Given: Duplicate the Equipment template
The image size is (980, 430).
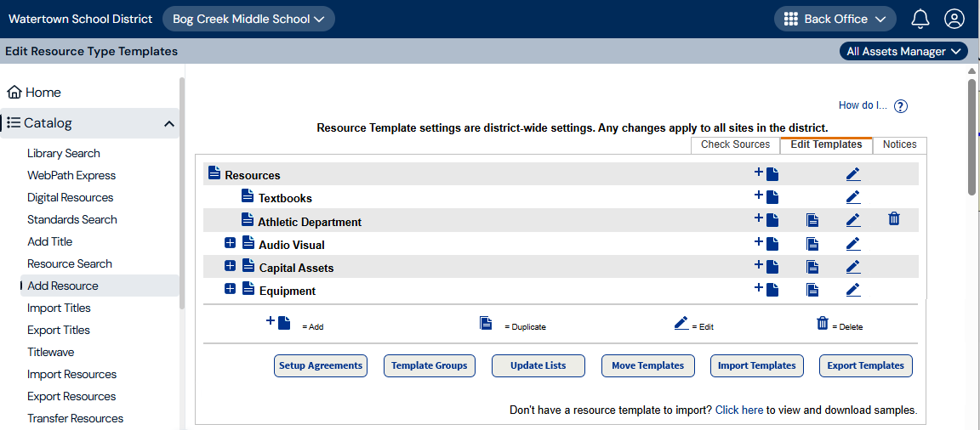Looking at the screenshot, I should click(x=812, y=290).
